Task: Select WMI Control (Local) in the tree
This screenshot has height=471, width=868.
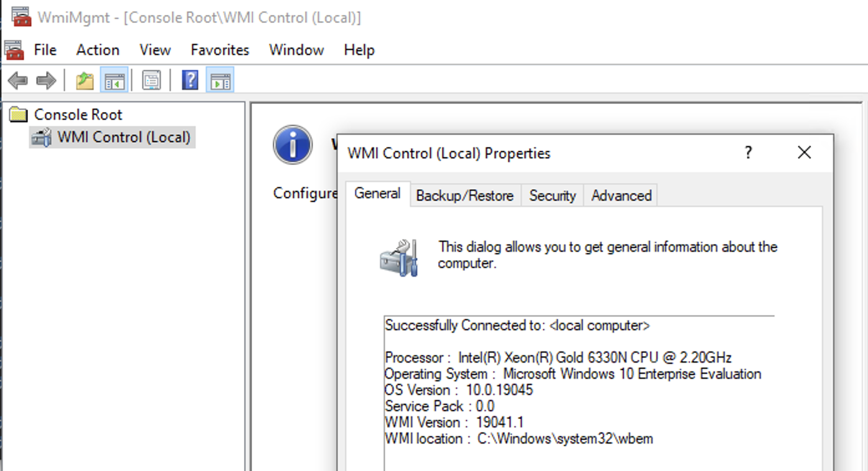Action: pyautogui.click(x=124, y=137)
